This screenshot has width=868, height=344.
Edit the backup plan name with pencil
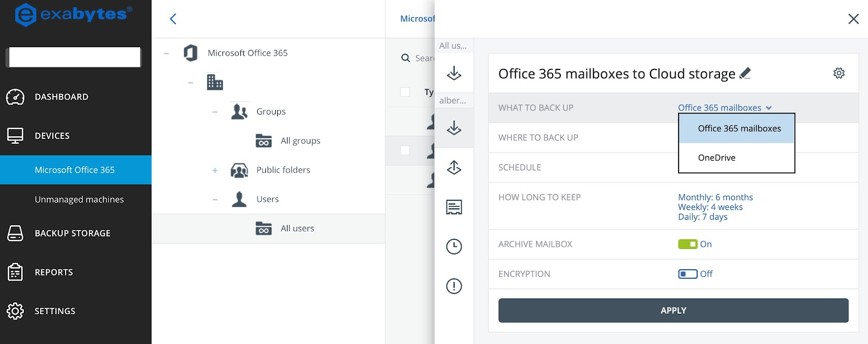coord(745,73)
